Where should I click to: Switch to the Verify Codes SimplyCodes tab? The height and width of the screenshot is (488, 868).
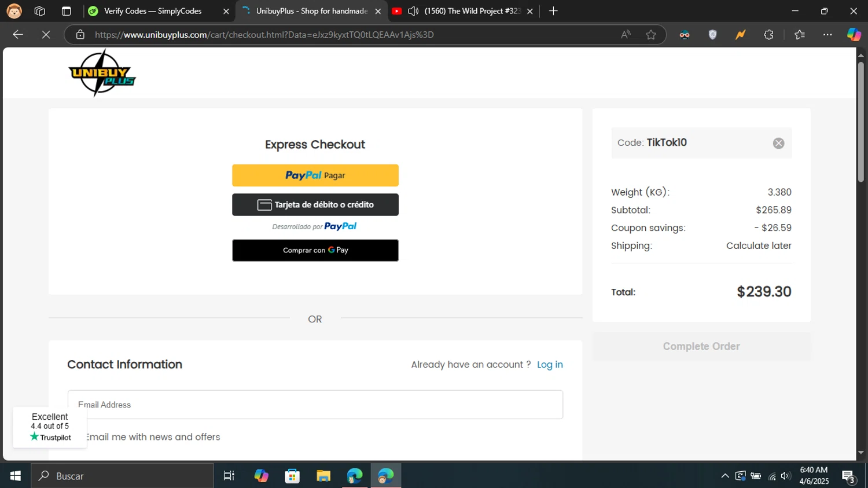click(159, 11)
